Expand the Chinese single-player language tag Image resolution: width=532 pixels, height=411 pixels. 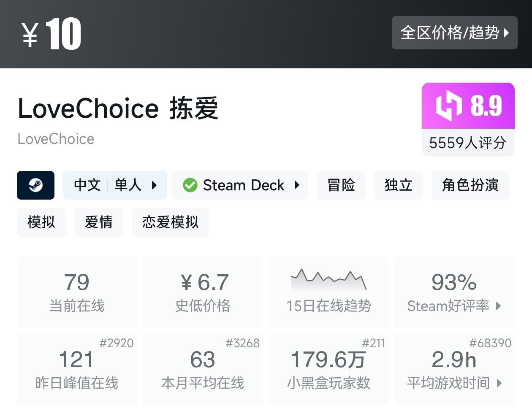coord(115,185)
